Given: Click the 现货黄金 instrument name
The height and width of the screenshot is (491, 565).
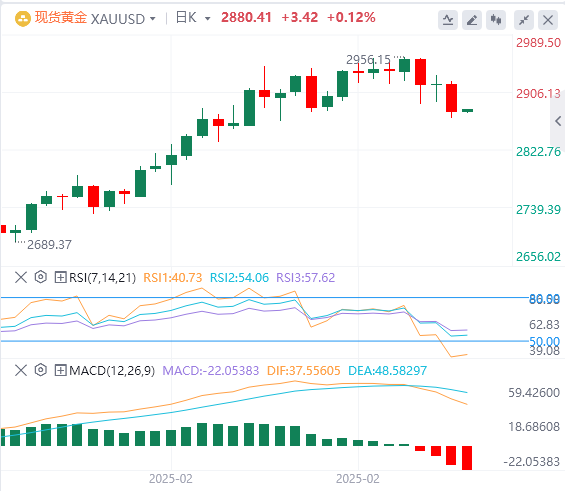Looking at the screenshot, I should pyautogui.click(x=61, y=18).
